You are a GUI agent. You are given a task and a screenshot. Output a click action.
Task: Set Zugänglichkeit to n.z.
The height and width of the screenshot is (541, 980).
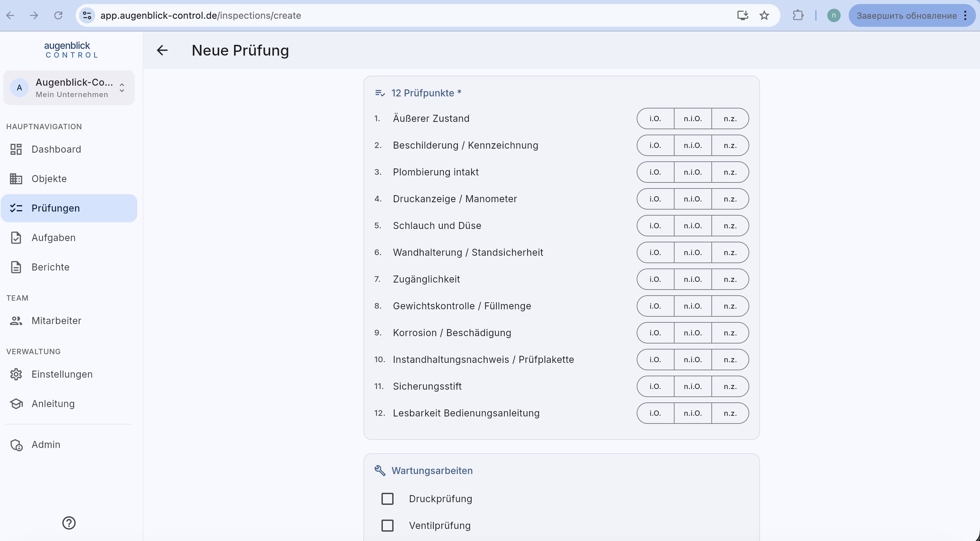pos(730,280)
